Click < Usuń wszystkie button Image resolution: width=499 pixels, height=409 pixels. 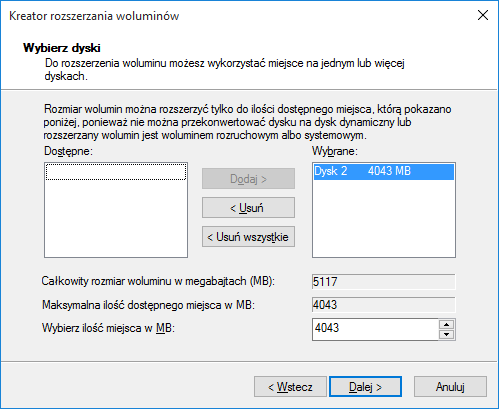tap(248, 237)
